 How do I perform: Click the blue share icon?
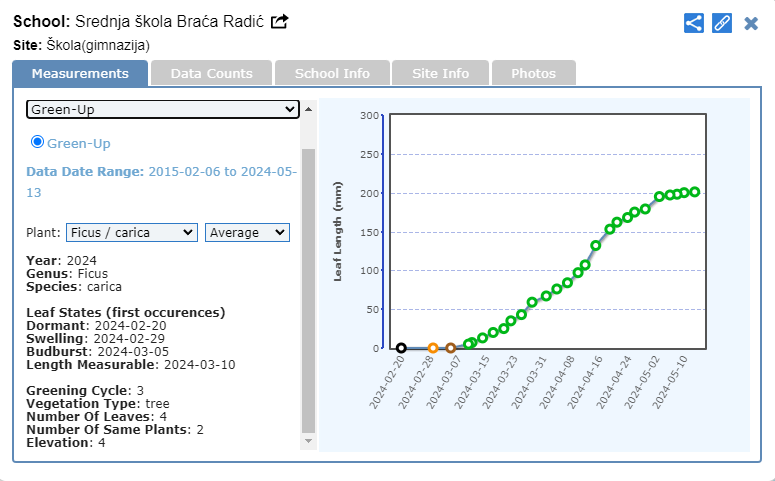[694, 22]
